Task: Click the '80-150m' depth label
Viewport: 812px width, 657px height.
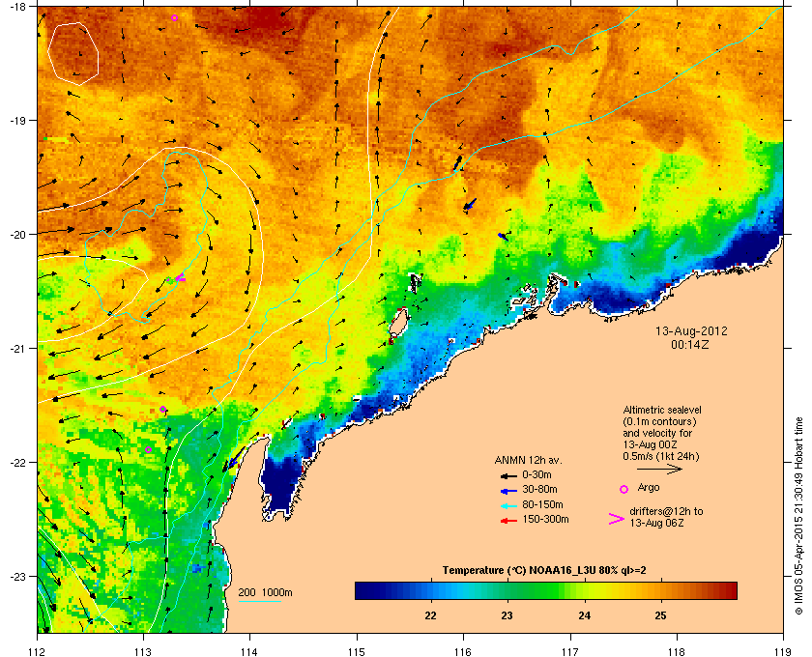Action: click(542, 504)
